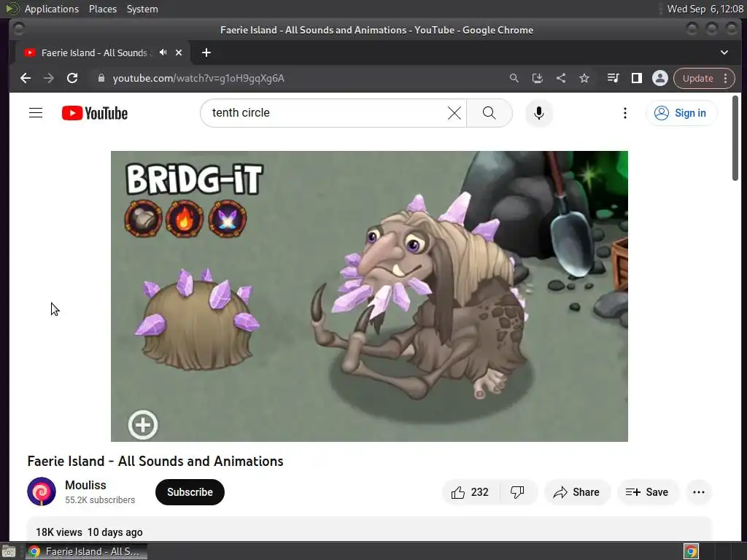This screenshot has width=747, height=560.
Task: Clear the search box with the X icon
Action: tap(454, 113)
